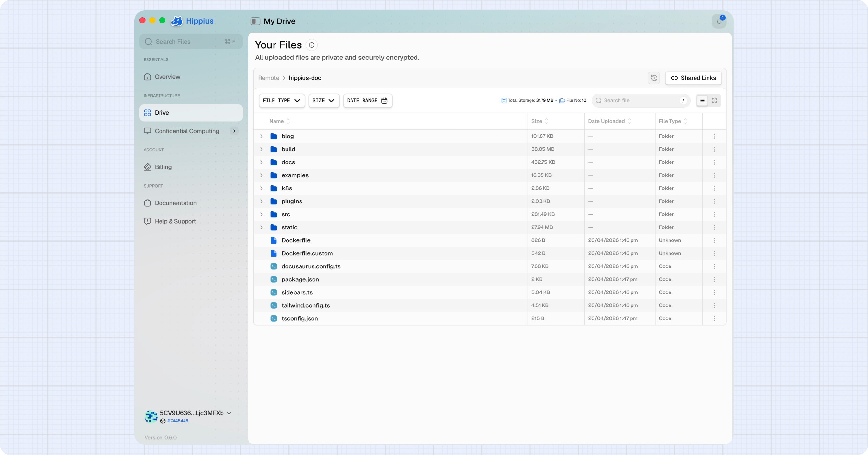This screenshot has height=455, width=868.
Task: Click the Dockerfile file icon
Action: (x=274, y=240)
